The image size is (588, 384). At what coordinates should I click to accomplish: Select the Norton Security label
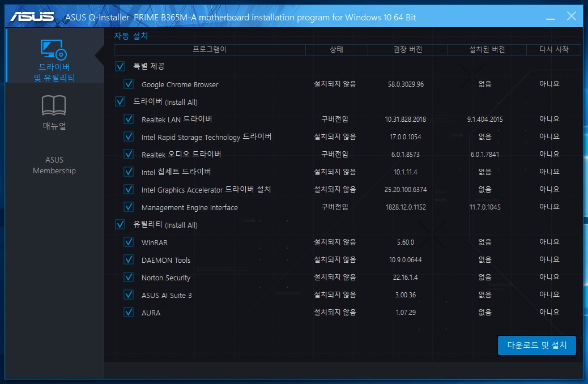[166, 278]
